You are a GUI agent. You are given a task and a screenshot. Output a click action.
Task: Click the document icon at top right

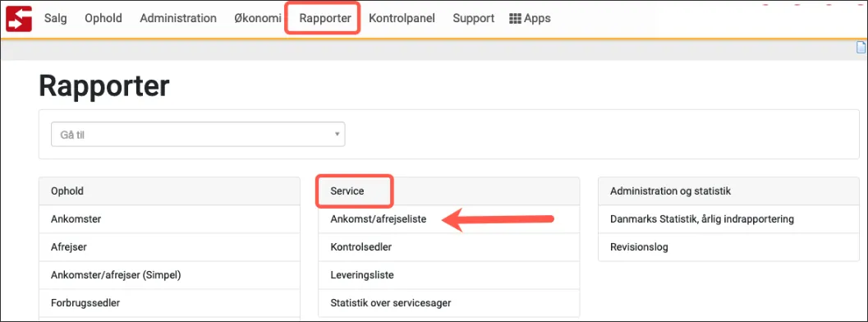coord(861,48)
